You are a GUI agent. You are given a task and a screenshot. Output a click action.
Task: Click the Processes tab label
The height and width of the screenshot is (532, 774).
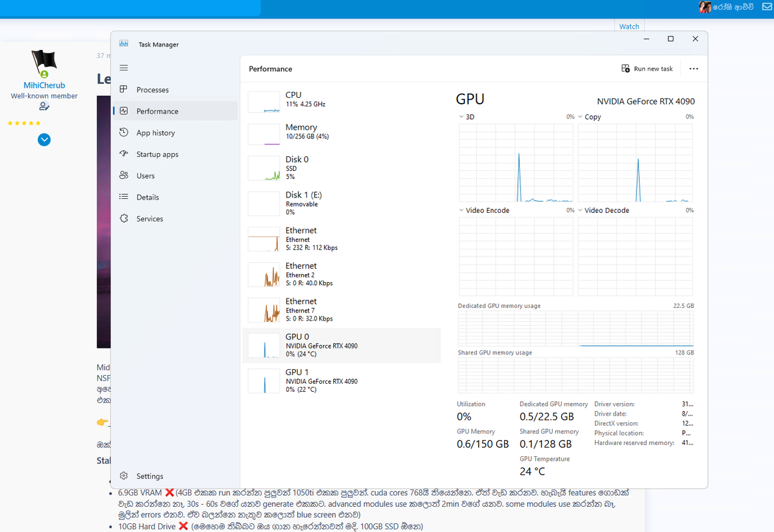[x=152, y=90]
